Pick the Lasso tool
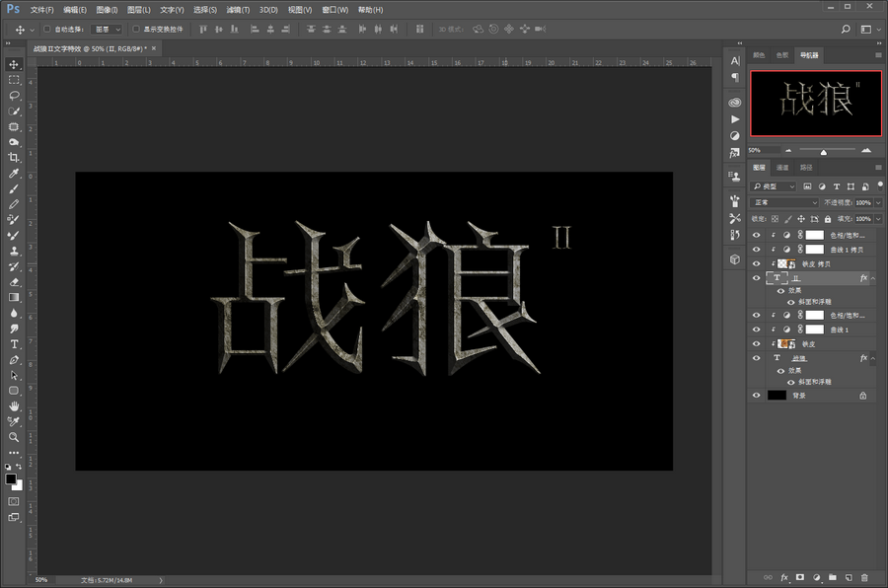 tap(14, 96)
